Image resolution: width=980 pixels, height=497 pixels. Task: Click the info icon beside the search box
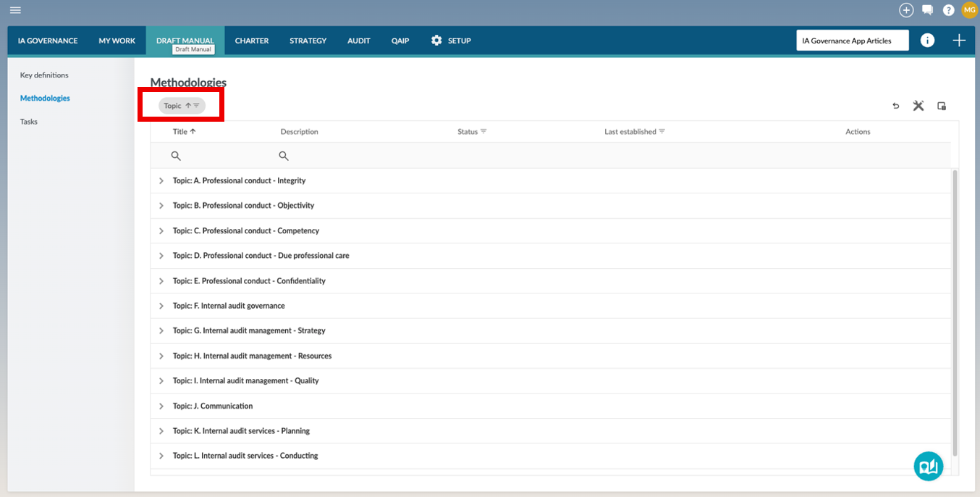point(927,41)
